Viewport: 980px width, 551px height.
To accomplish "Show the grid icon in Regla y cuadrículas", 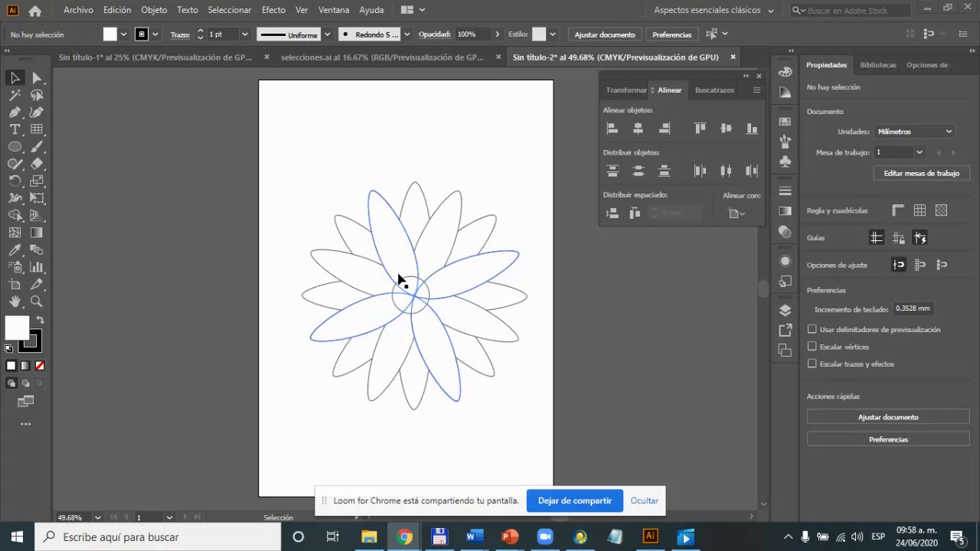I will 920,210.
